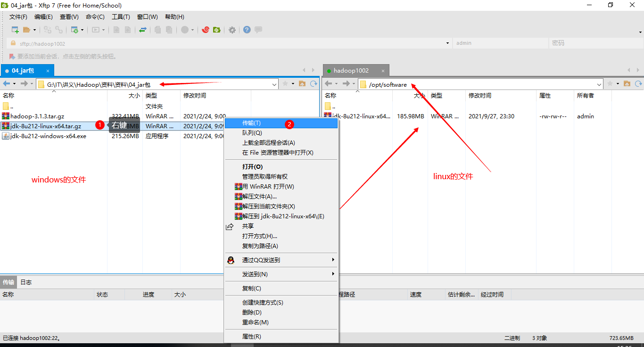The image size is (644, 347).
Task: Open favorites dropdown arrow in remote pane
Action: pos(618,84)
